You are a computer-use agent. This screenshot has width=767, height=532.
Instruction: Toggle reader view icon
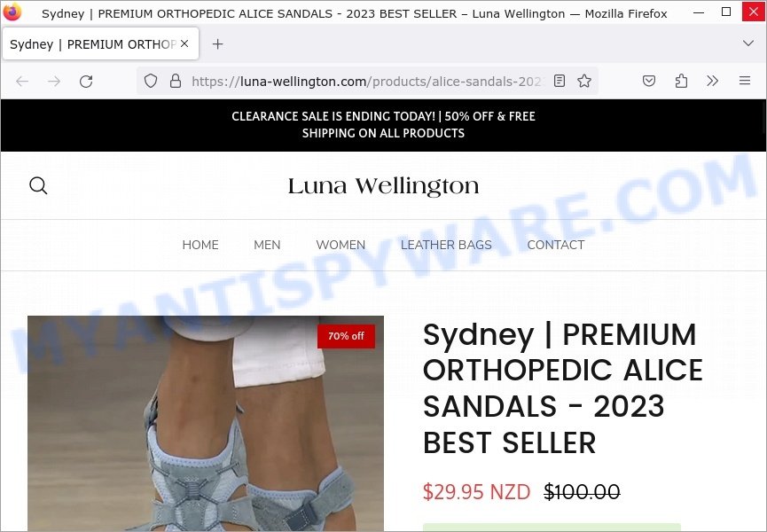[x=560, y=82]
